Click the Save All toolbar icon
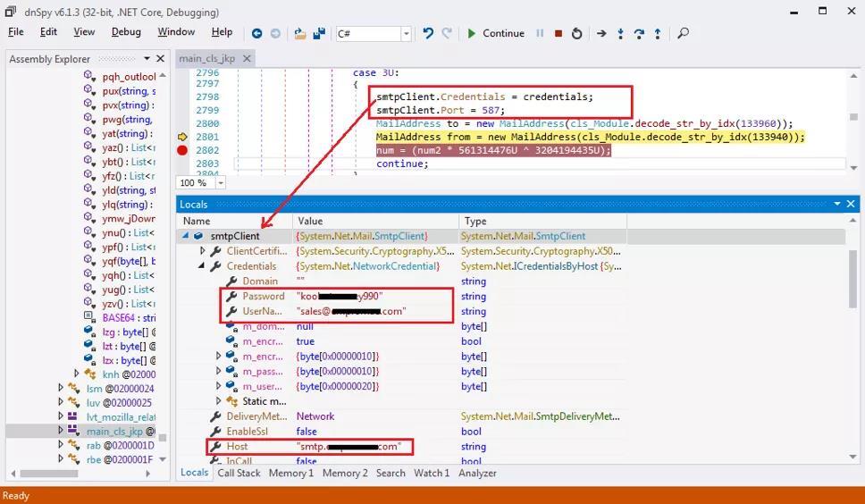 pyautogui.click(x=318, y=33)
